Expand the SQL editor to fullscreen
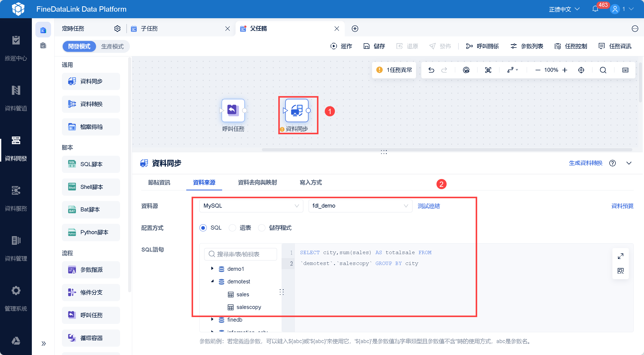This screenshot has width=644, height=355. pyautogui.click(x=620, y=256)
